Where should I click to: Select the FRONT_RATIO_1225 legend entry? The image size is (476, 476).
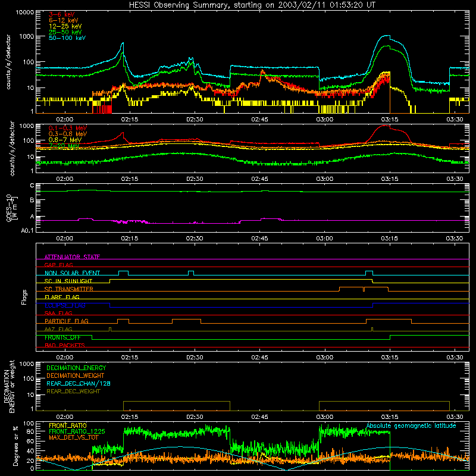click(77, 431)
